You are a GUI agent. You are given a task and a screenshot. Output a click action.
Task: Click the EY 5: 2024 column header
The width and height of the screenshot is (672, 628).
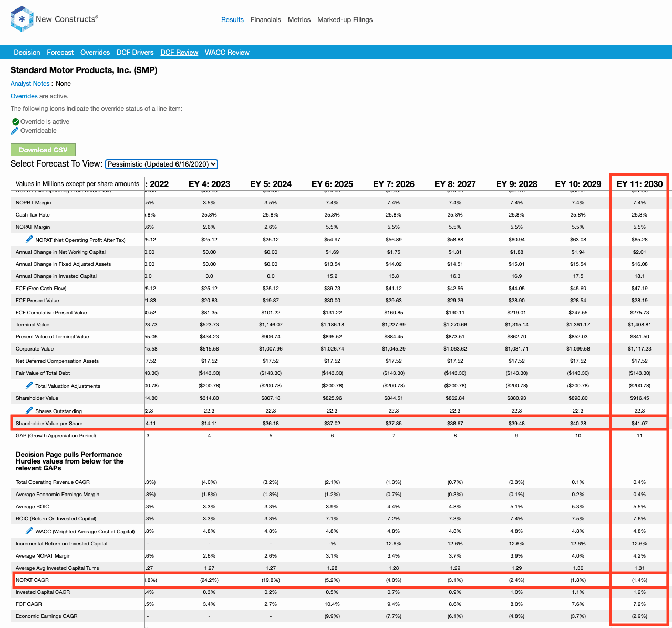[x=271, y=184]
